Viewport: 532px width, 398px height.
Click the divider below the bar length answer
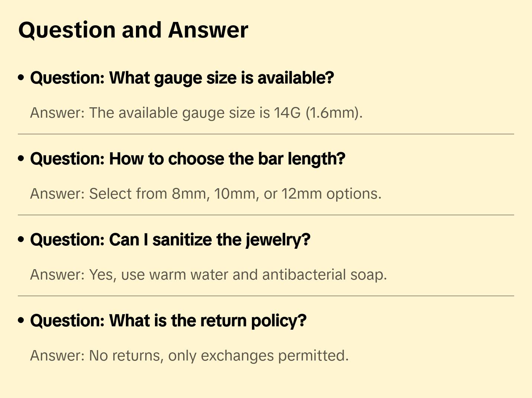[x=266, y=215]
